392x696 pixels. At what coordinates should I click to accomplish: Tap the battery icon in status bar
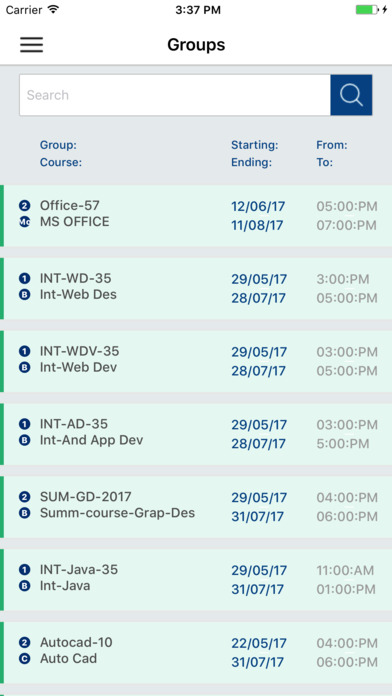[x=368, y=10]
